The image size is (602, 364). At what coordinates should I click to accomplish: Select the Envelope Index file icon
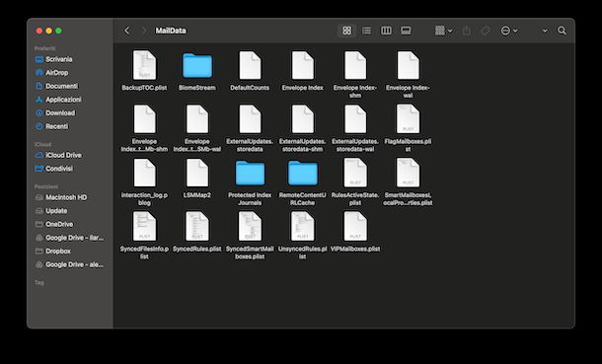[x=303, y=65]
